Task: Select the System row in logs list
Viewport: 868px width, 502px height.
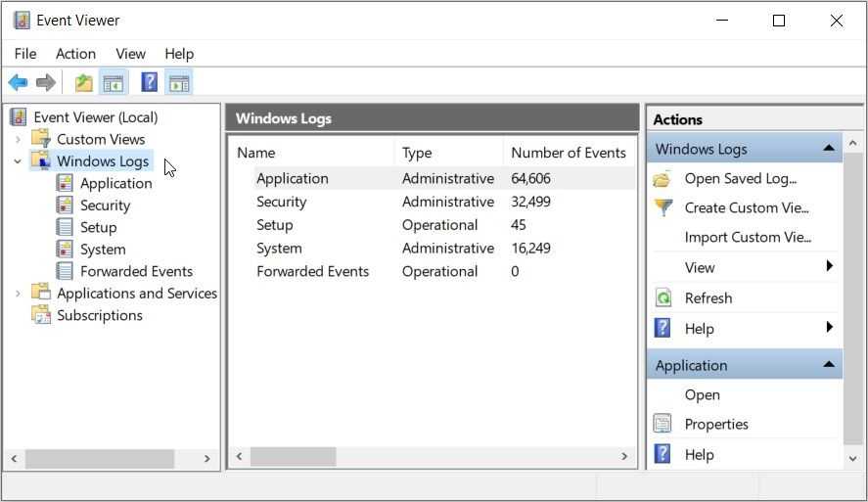Action: [279, 249]
